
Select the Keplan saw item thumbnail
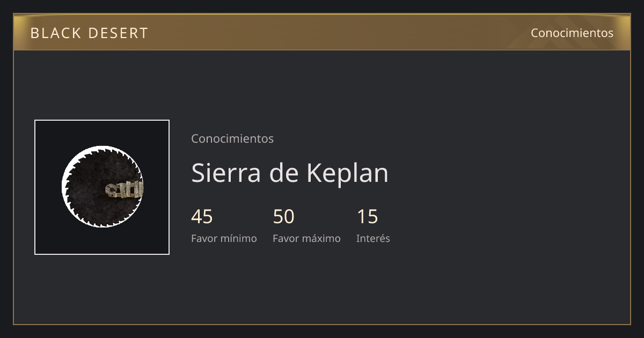tap(102, 187)
